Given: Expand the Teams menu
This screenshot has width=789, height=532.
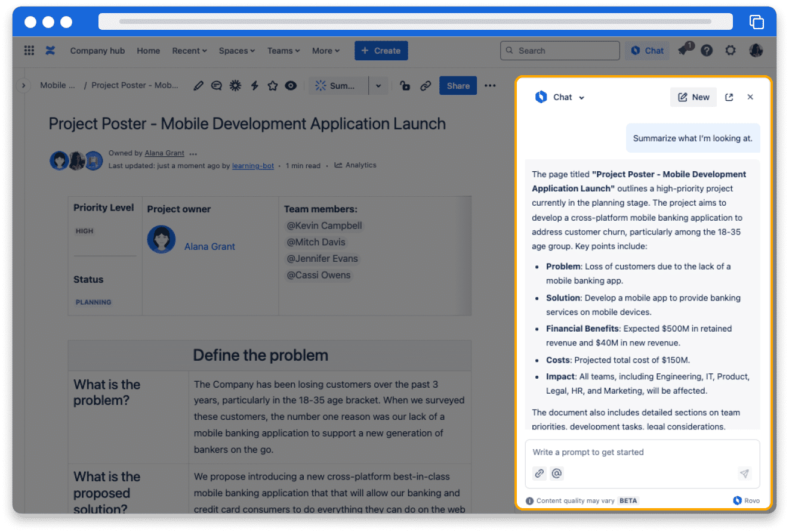Looking at the screenshot, I should pos(283,51).
